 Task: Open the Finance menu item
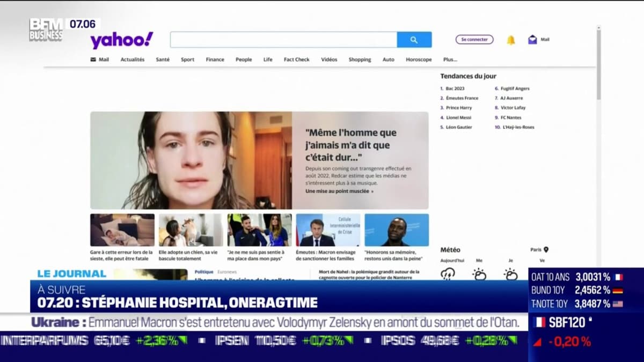(215, 60)
